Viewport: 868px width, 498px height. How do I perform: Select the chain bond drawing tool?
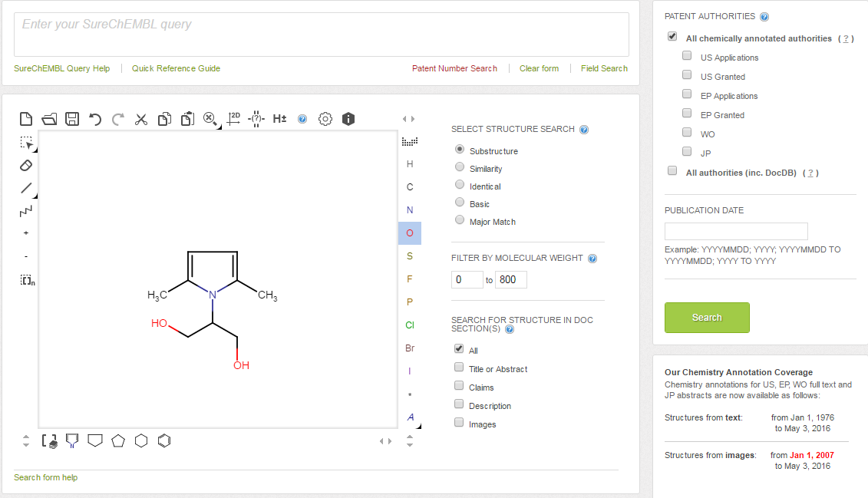coord(26,210)
